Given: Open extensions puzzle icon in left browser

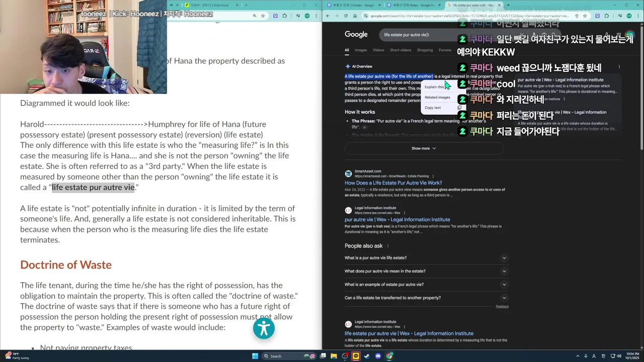Looking at the screenshot, I should click(284, 16).
